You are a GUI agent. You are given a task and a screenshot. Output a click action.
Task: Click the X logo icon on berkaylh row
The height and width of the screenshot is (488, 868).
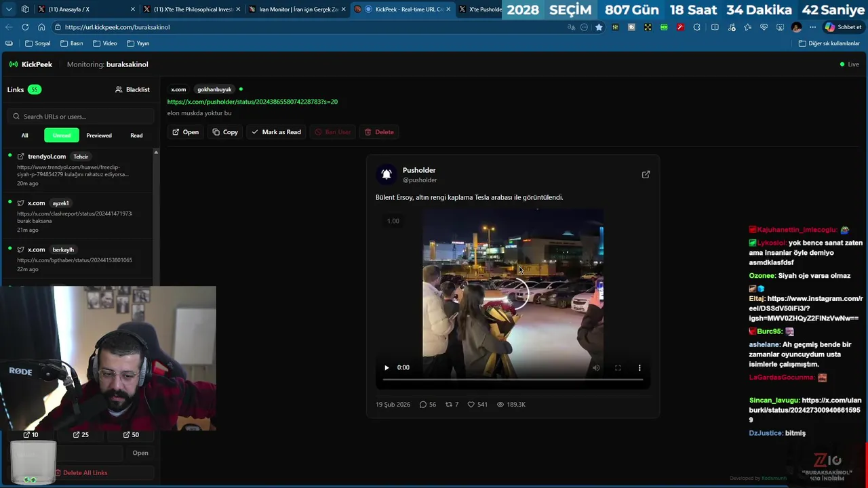[x=20, y=249]
